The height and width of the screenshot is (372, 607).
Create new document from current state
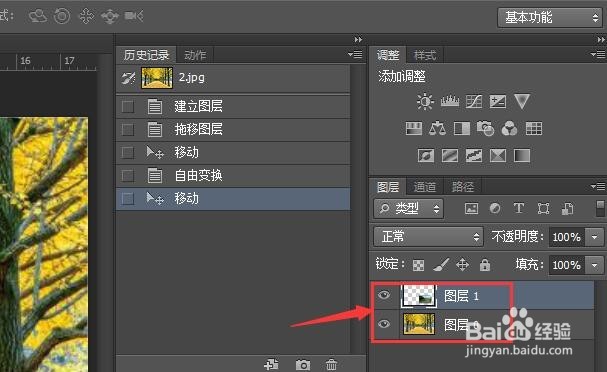pyautogui.click(x=271, y=365)
